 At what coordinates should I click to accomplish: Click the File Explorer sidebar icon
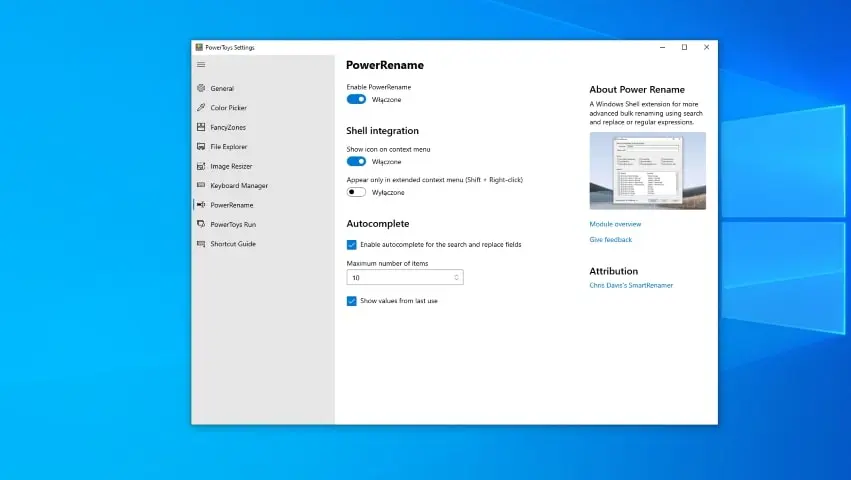[201, 147]
